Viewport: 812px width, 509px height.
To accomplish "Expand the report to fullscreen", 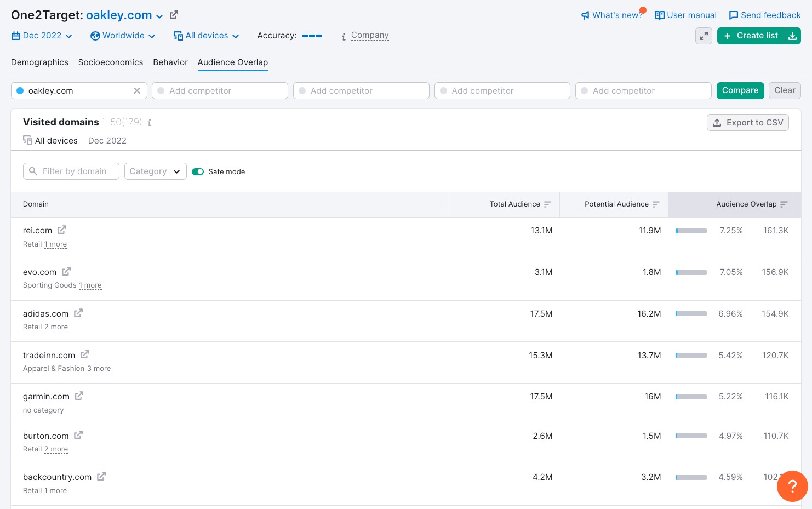I will [x=704, y=36].
